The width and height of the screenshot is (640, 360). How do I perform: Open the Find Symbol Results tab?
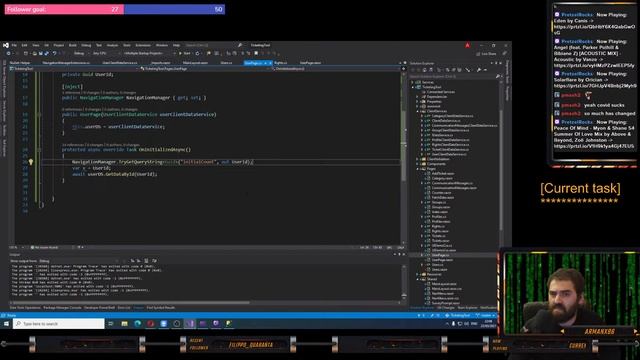[161, 308]
